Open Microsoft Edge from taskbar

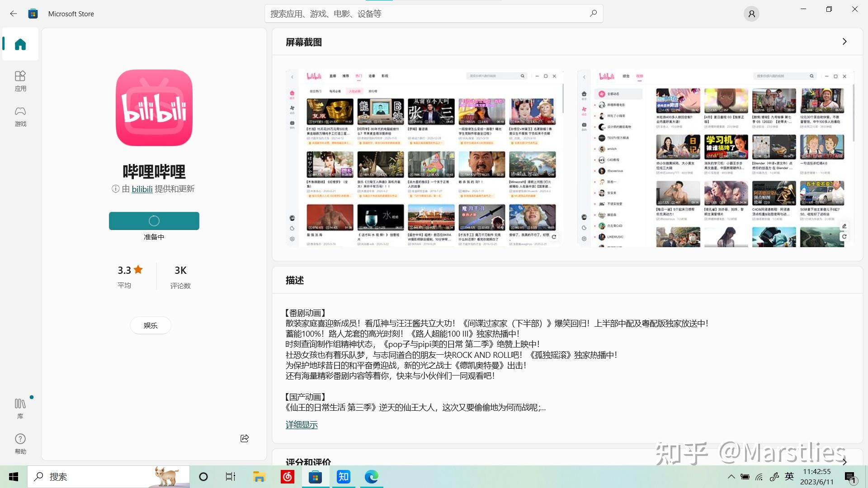(x=372, y=477)
